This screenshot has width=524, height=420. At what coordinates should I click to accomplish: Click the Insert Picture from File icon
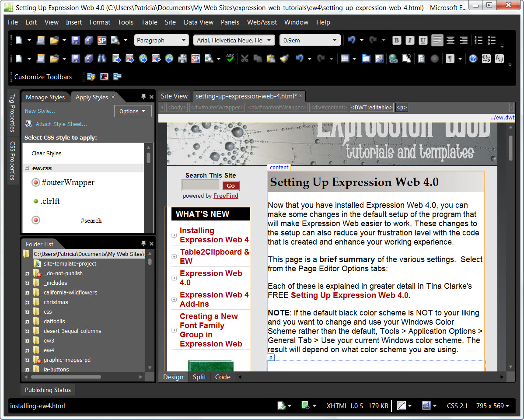tap(379, 59)
